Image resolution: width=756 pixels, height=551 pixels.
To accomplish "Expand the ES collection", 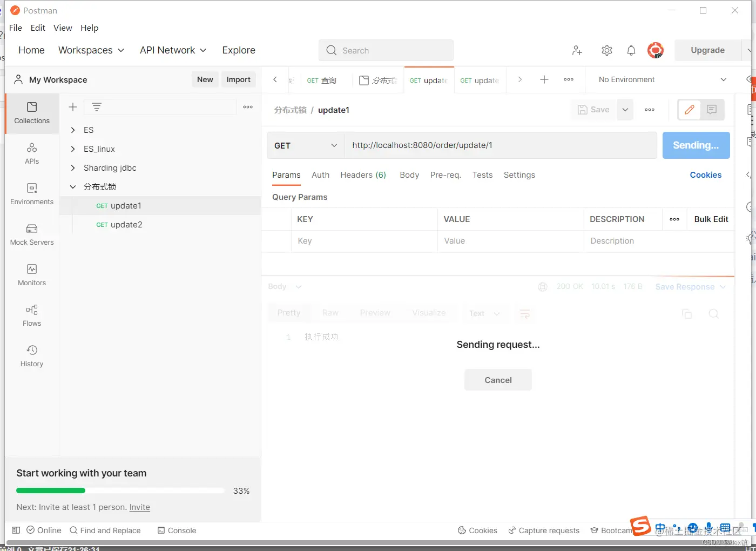I will [73, 130].
